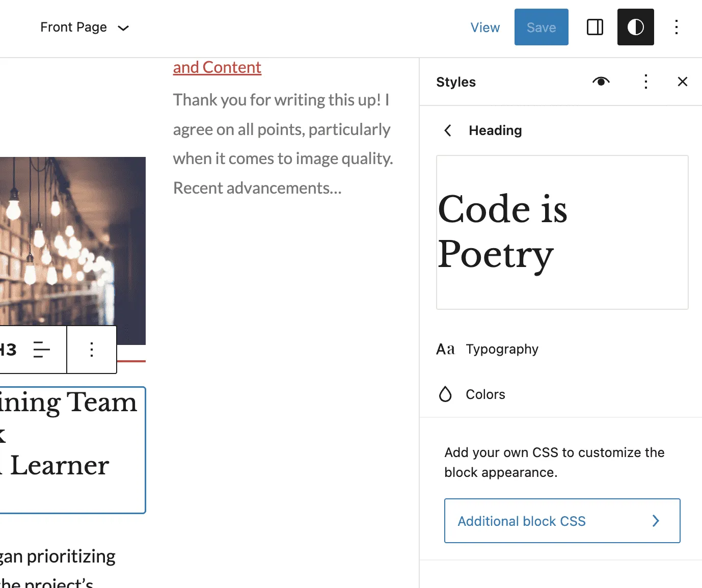This screenshot has width=702, height=588.
Task: Open block toolbar options three dots
Action: pos(92,350)
